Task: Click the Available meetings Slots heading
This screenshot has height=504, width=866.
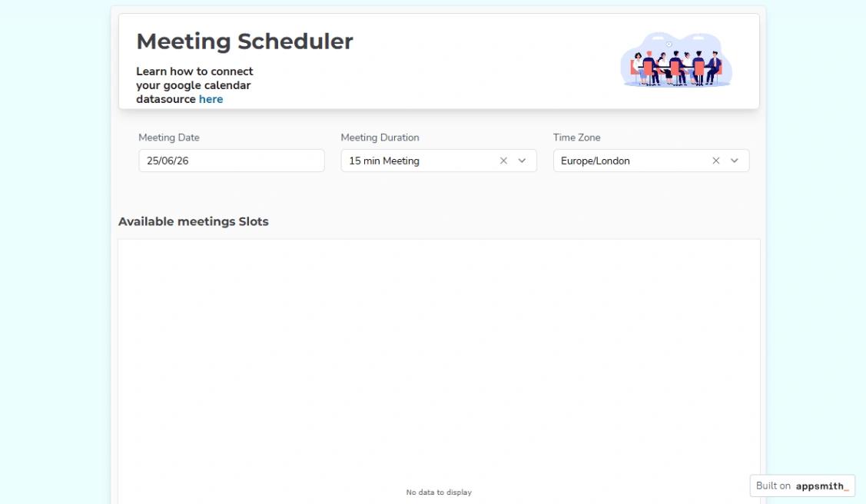Action: pos(194,221)
